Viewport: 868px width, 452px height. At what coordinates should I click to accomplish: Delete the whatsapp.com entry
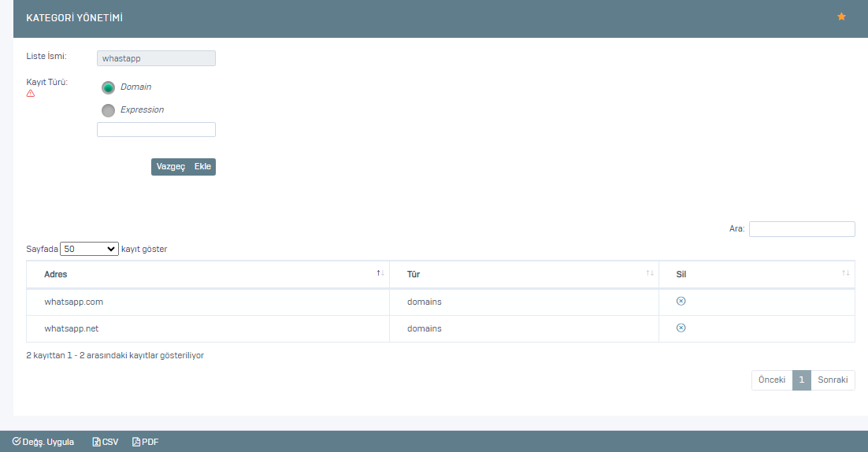(x=681, y=301)
